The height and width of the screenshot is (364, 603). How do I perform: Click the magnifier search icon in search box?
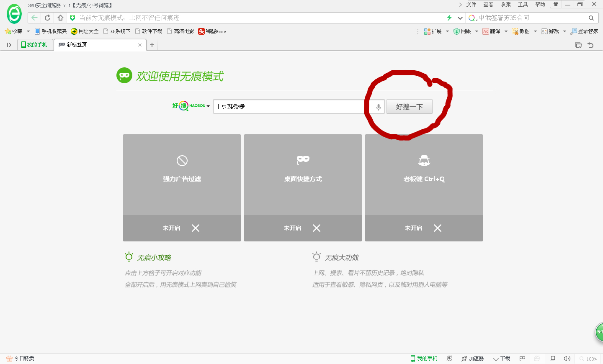click(591, 18)
